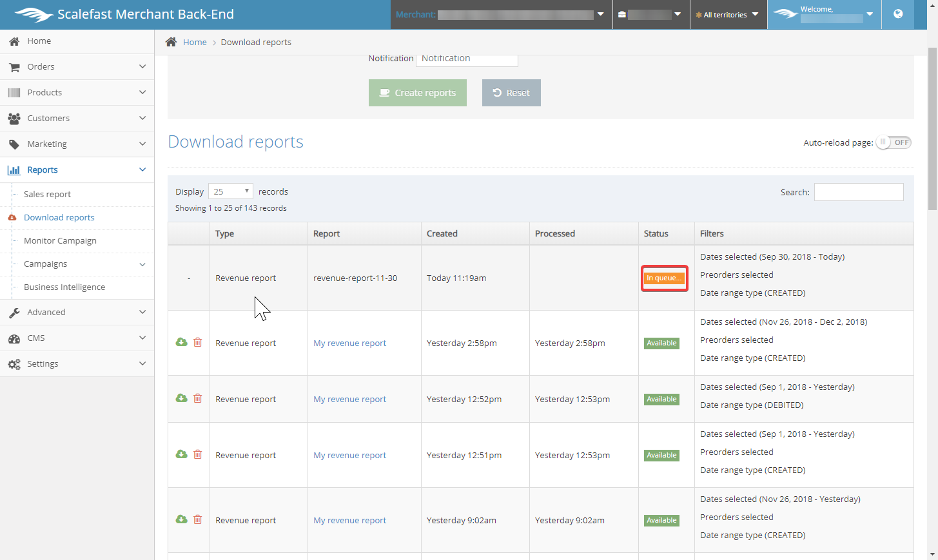The image size is (938, 560).
Task: Delete the report created Yesterday 12:52pm
Action: pyautogui.click(x=198, y=398)
